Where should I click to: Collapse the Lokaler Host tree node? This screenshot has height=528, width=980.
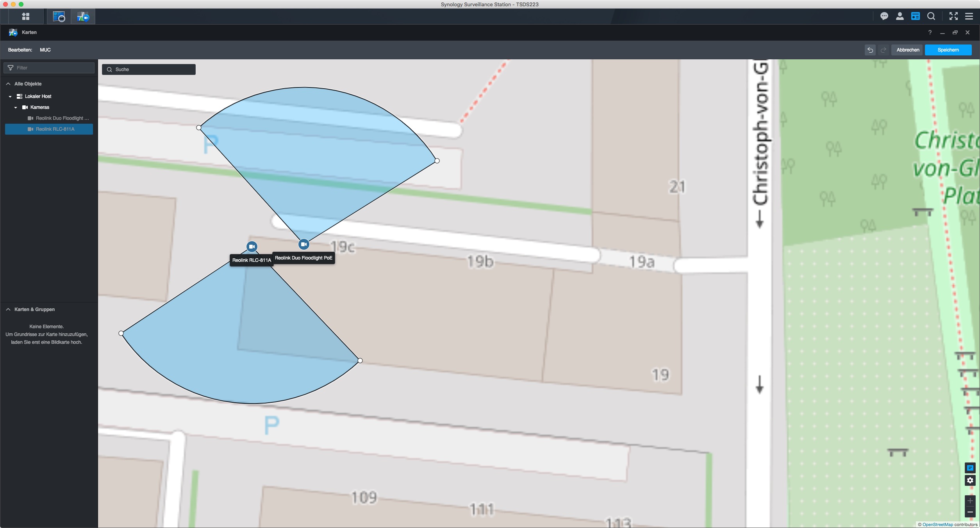pyautogui.click(x=10, y=96)
